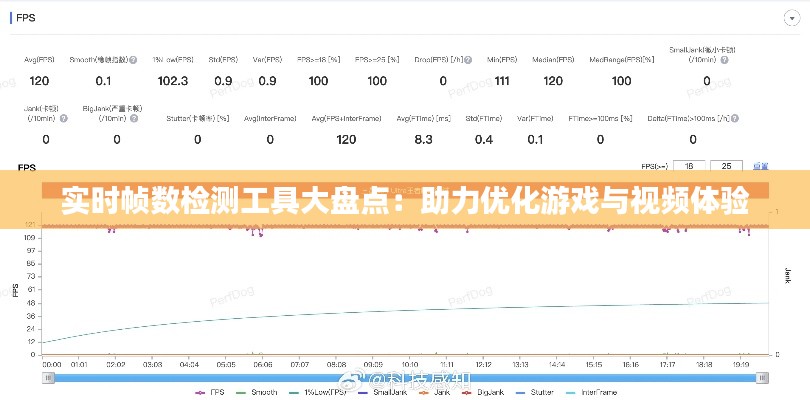The height and width of the screenshot is (400, 810).
Task: Toggle FPS series in chart legend
Action: [210, 392]
